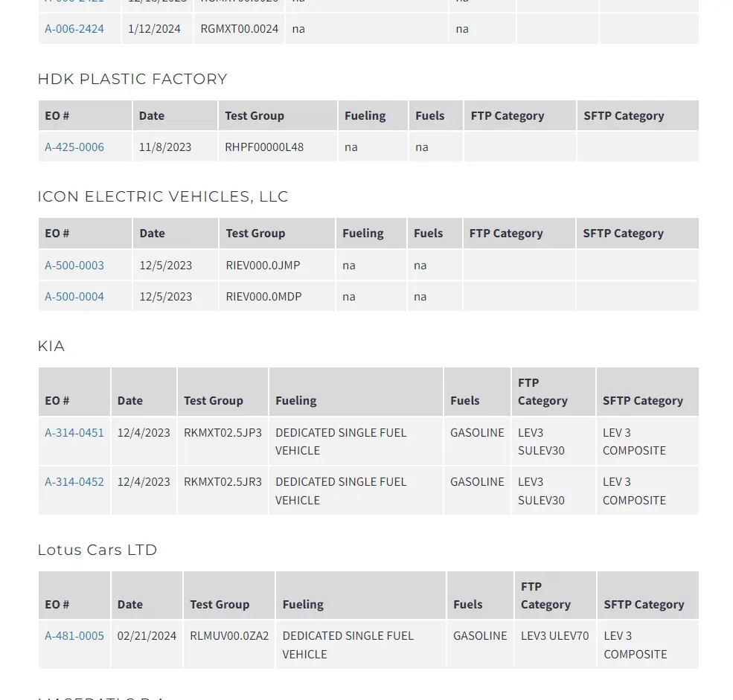
Task: Click the A-500-0003 link
Action: [x=74, y=265]
